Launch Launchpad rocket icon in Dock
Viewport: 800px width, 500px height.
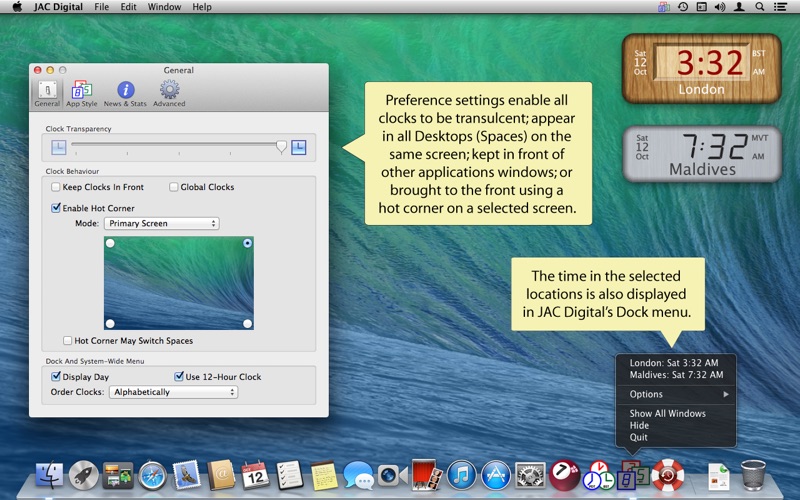click(x=84, y=476)
